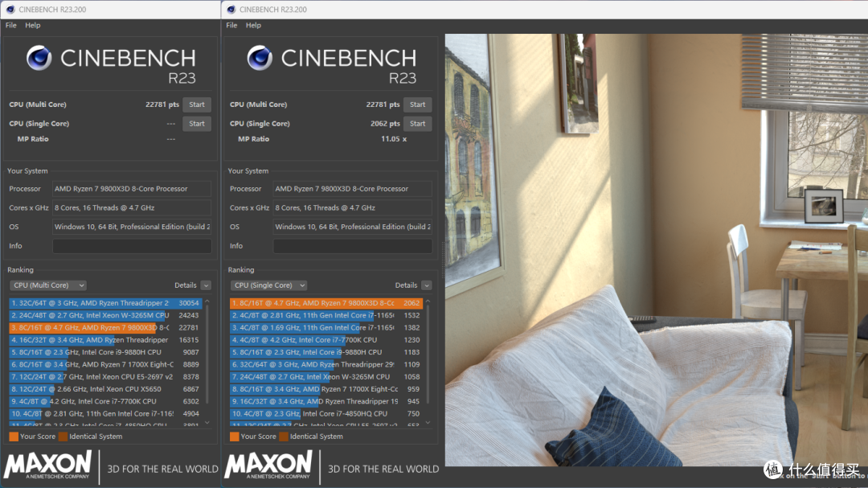Open File menu in right Cinebench window
This screenshot has height=488, width=868.
coord(231,25)
